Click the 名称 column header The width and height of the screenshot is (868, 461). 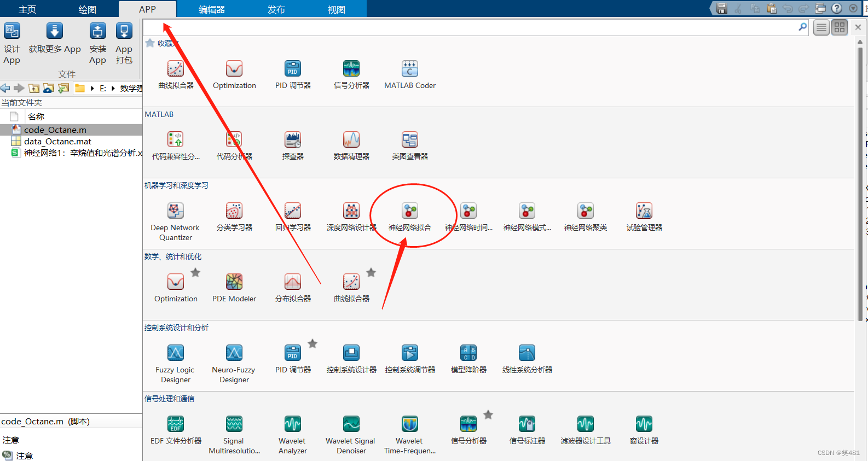point(36,116)
